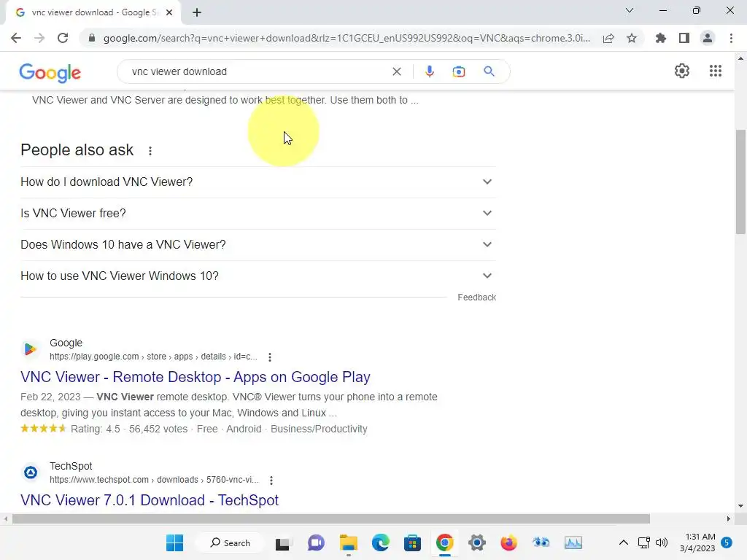The width and height of the screenshot is (747, 560).
Task: Share this page via share icon
Action: pos(608,38)
